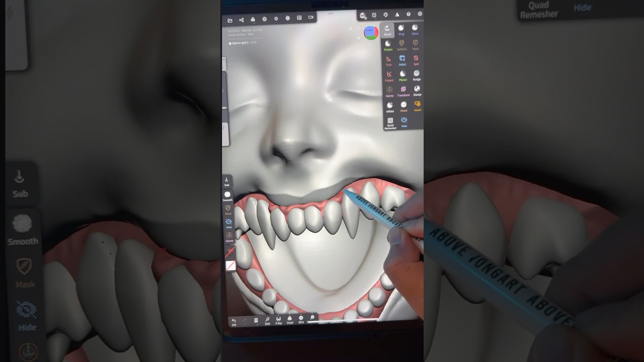
Task: Open the material sphere menu
Action: click(265, 19)
